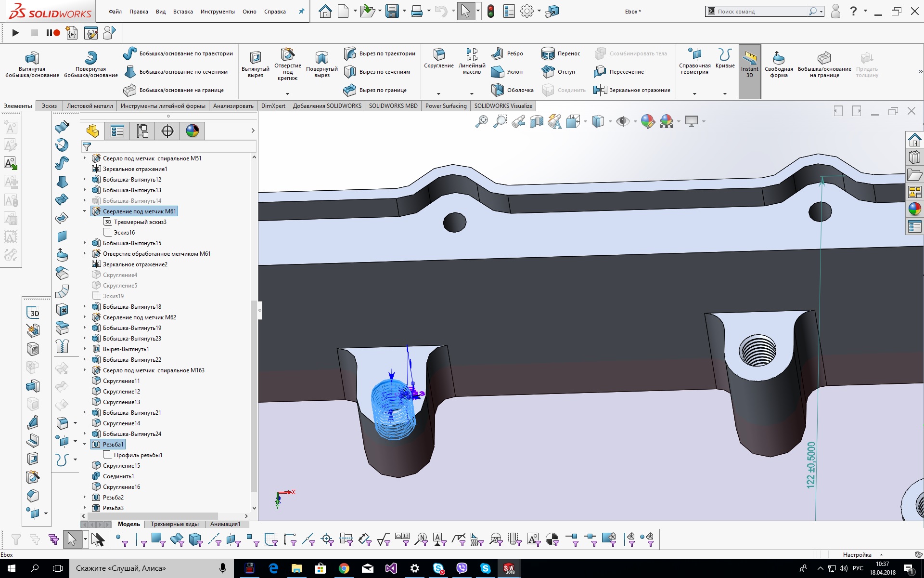Collapse the 'Резьба1' tree item
This screenshot has width=924, height=578.
click(85, 444)
